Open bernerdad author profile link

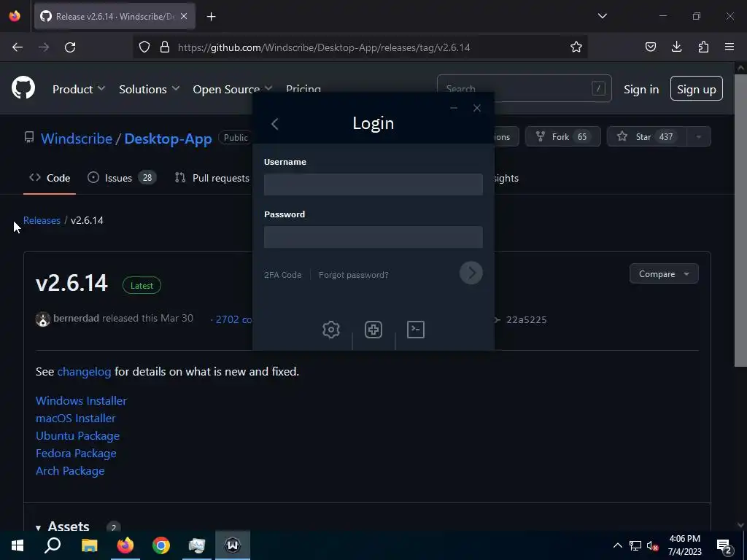[x=76, y=318]
